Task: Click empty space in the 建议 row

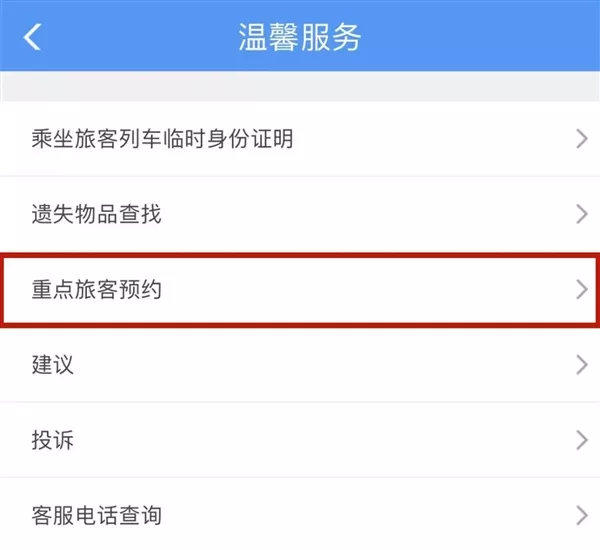Action: pyautogui.click(x=325, y=365)
